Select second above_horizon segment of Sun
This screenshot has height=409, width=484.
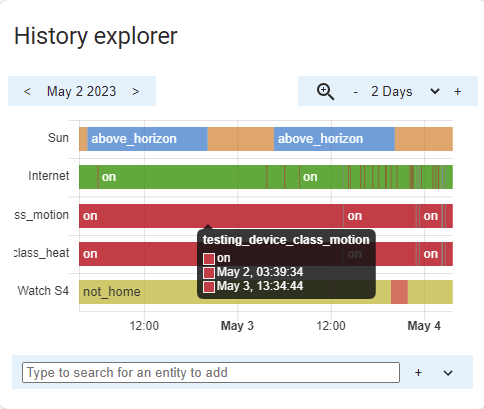point(334,139)
